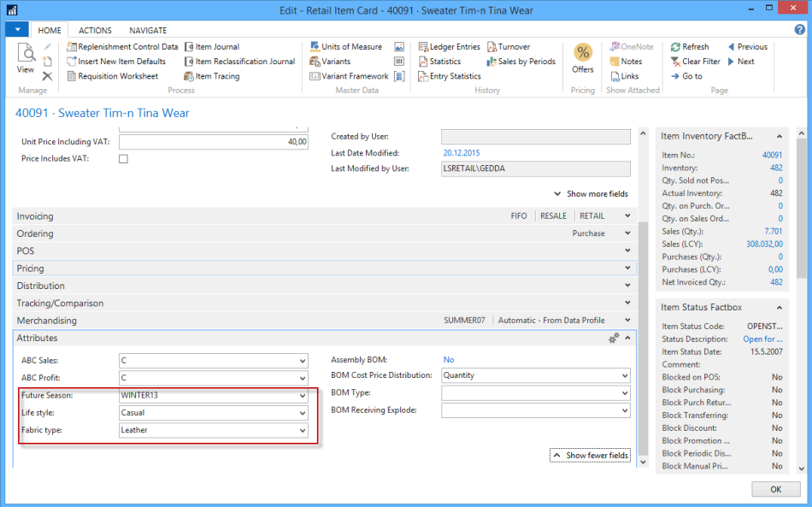Screen dimensions: 812x507
Task: Click the Refresh icon in ribbon
Action: [x=676, y=47]
